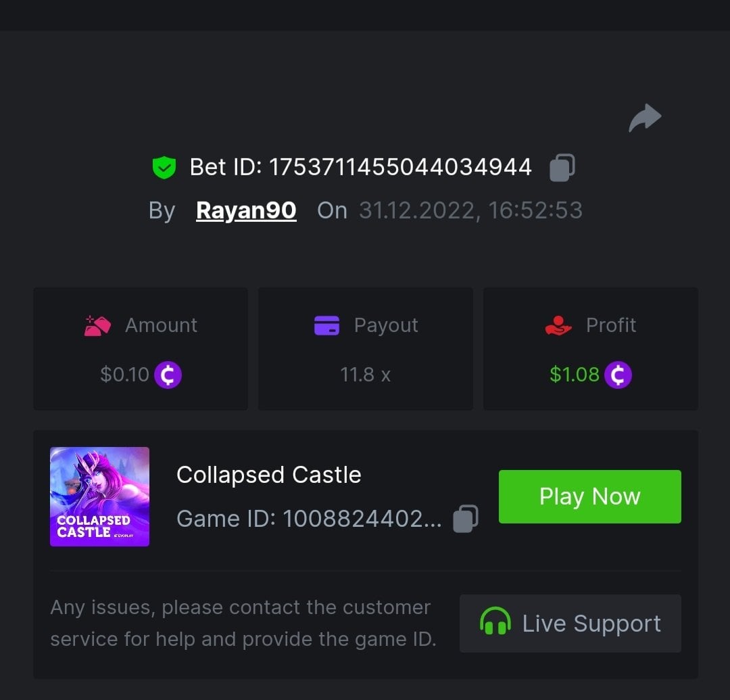Click the Amount card icon
730x700 pixels.
pos(97,325)
